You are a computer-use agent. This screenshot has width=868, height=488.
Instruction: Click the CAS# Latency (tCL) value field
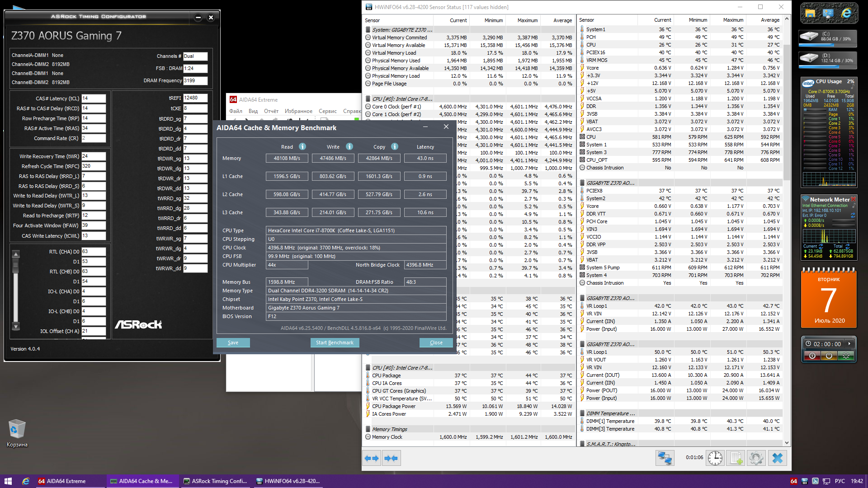94,99
